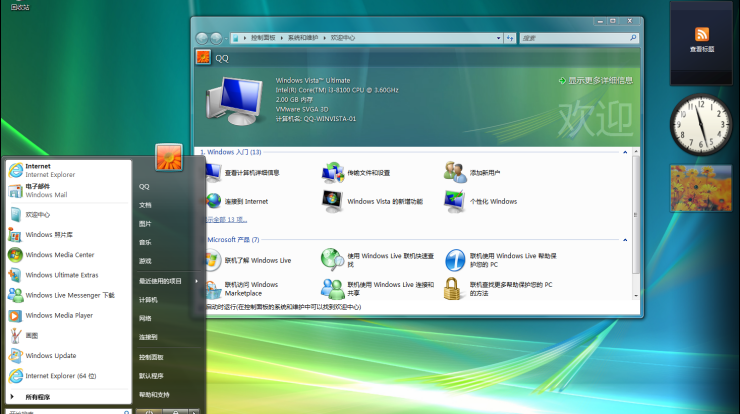Click 控制面板 in address breadcrumb
The image size is (740, 414).
[263, 38]
